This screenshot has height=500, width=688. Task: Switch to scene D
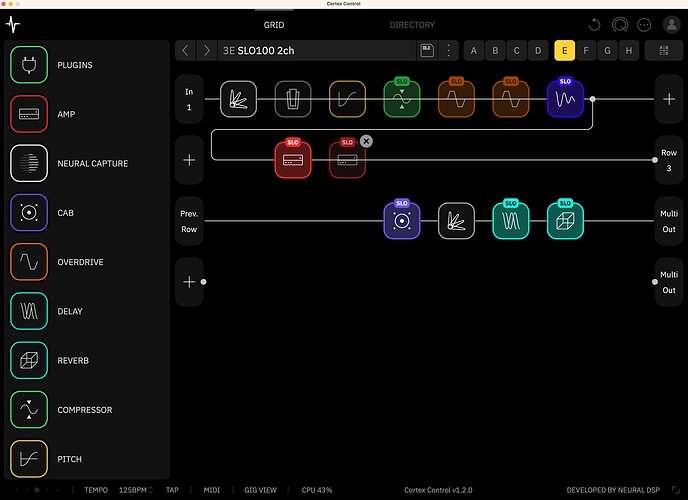point(538,50)
